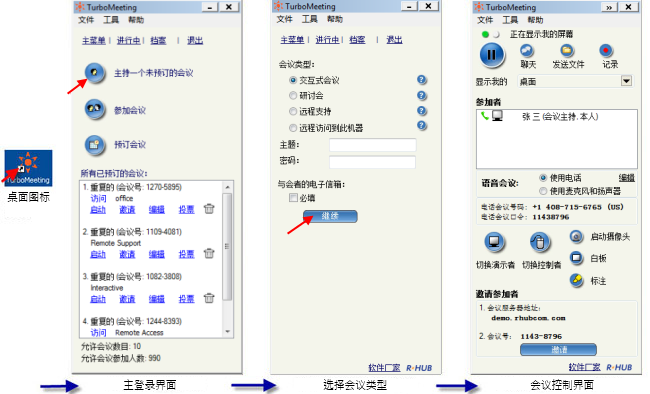Open the annotation (标注) icon
This screenshot has height=394, width=650.
tap(576, 280)
